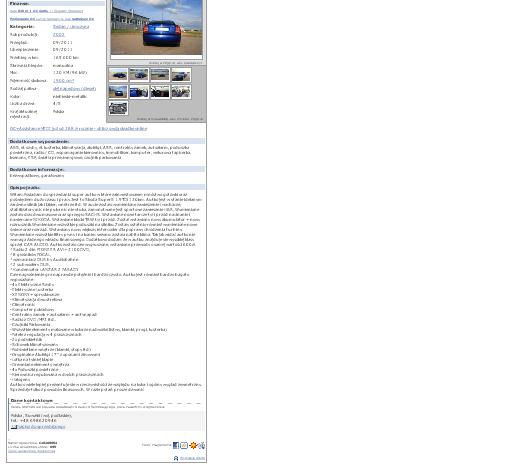This screenshot has height=466, width=512.
Task: Click the person icon at the bottom right
Action: [176, 458]
